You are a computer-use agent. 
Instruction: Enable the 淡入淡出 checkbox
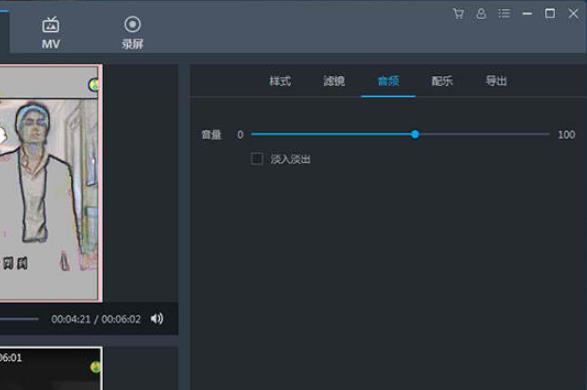tap(257, 159)
